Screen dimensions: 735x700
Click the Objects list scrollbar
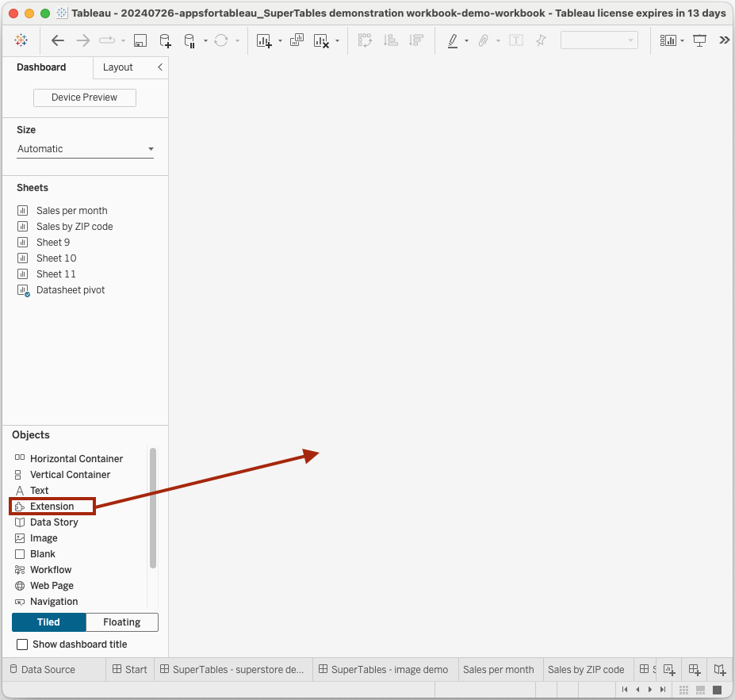pos(153,508)
